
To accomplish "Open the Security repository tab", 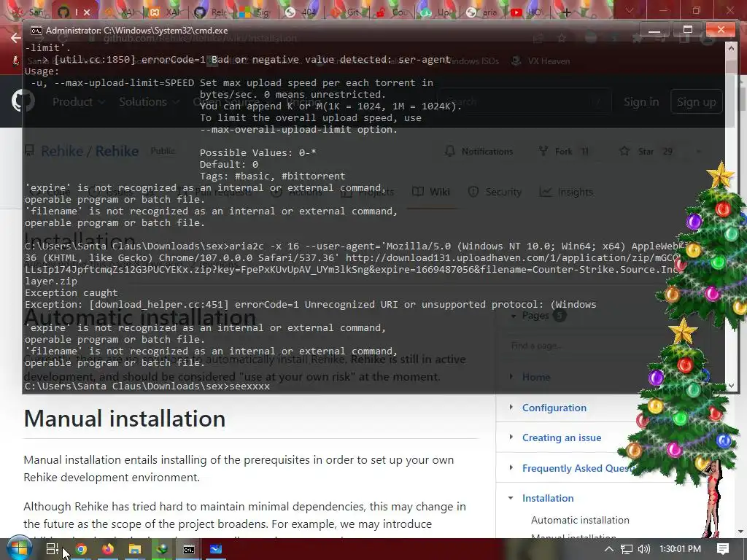I will pos(495,192).
